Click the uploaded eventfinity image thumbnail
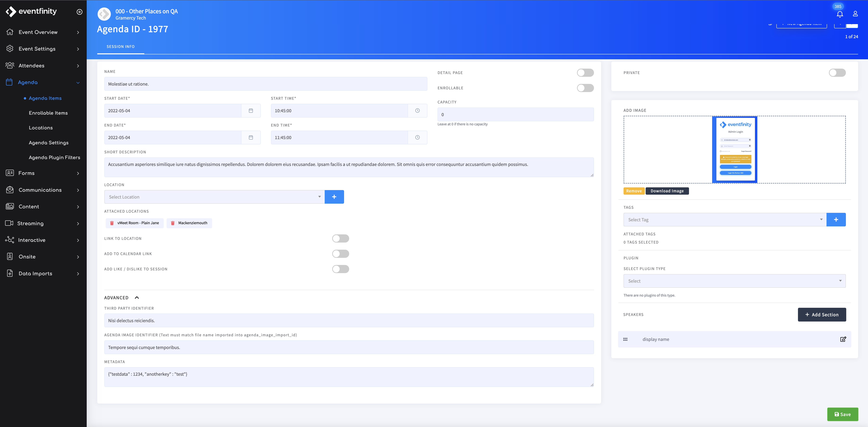Image resolution: width=868 pixels, height=427 pixels. pos(735,149)
